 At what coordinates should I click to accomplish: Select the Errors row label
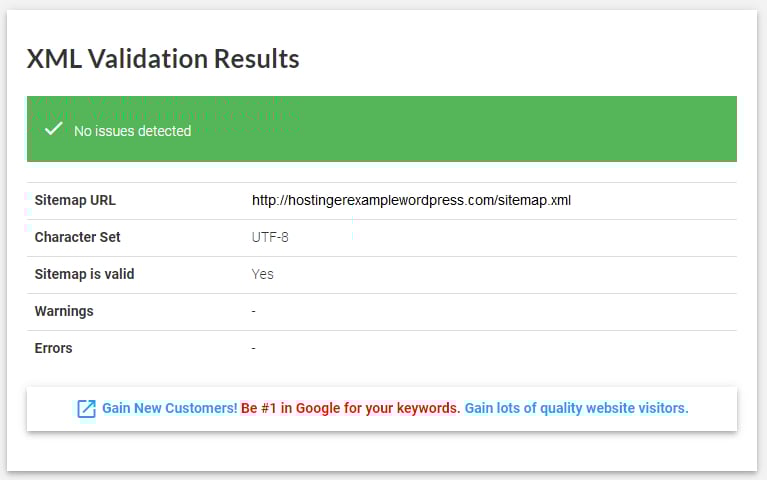[53, 348]
